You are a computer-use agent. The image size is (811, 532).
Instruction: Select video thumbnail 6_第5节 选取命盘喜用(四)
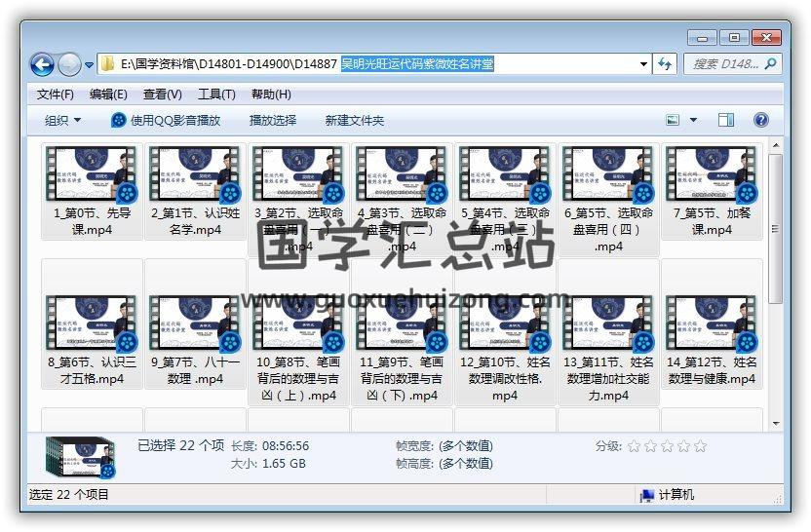click(609, 174)
